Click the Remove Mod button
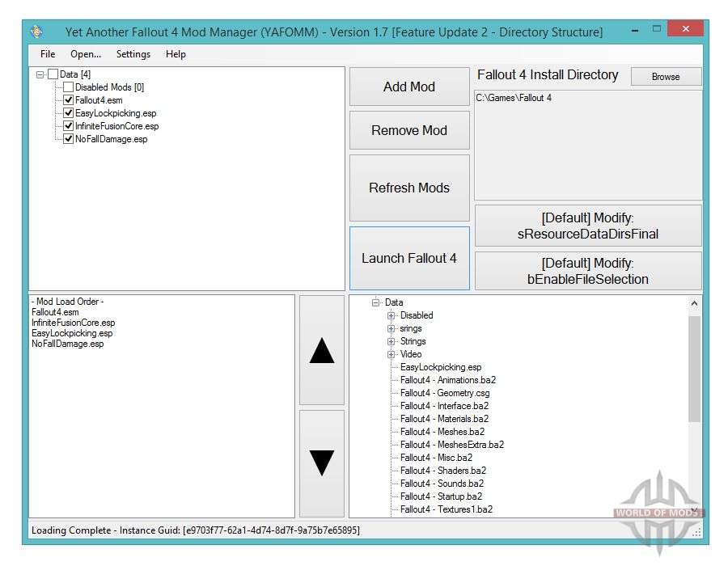Image resolution: width=728 pixels, height=566 pixels. [409, 130]
